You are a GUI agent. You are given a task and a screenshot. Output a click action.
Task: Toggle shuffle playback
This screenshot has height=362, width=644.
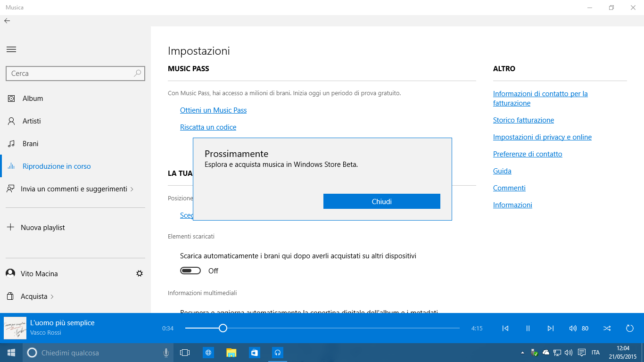(607, 328)
